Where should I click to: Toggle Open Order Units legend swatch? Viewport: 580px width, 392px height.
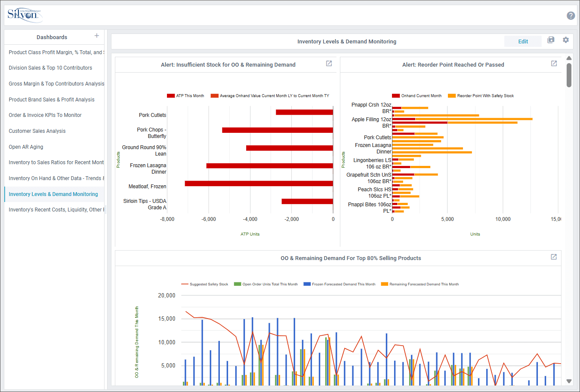(x=238, y=284)
